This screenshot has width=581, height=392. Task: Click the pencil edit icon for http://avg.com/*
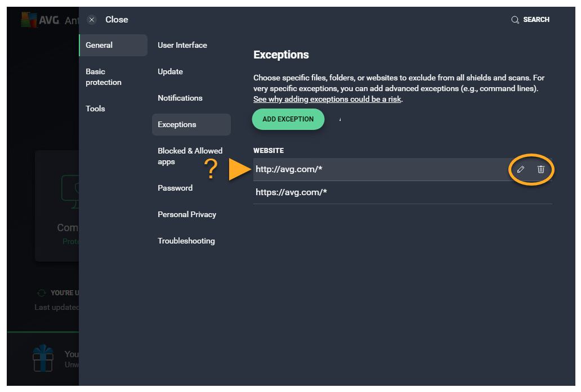[521, 169]
